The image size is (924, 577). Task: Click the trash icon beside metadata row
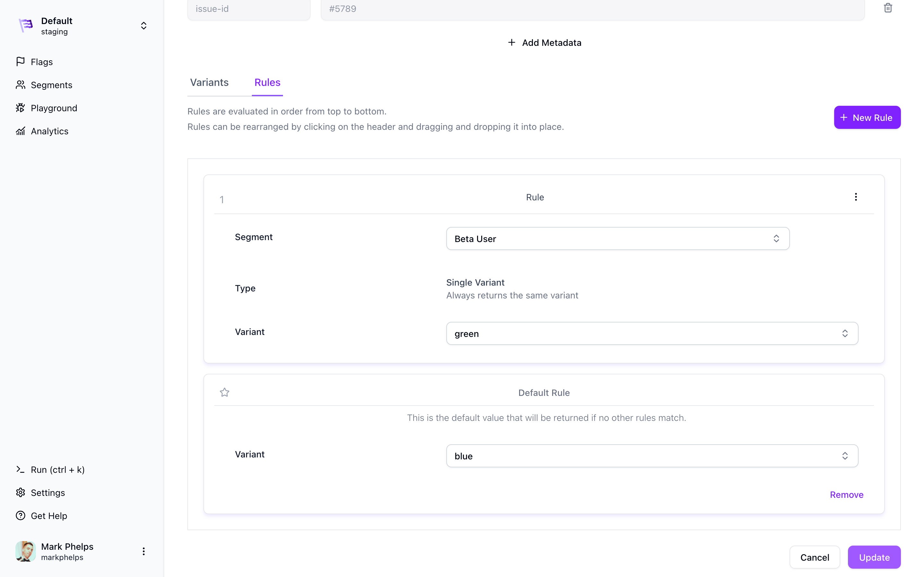(888, 8)
